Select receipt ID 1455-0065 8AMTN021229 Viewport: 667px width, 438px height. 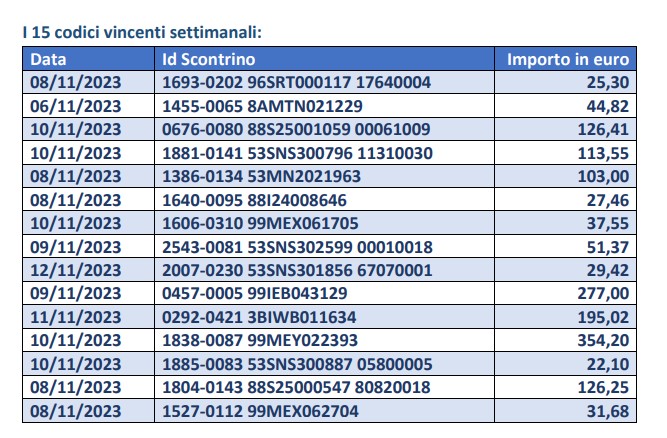[x=262, y=106]
